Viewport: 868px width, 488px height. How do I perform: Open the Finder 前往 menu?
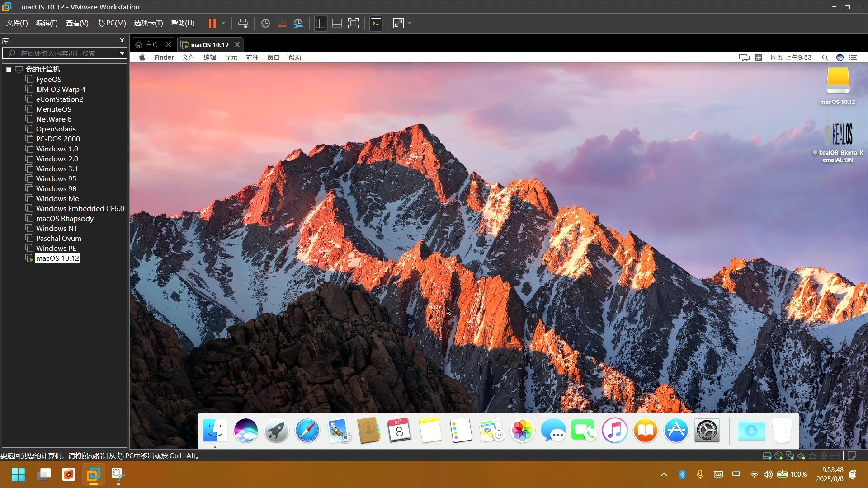252,57
